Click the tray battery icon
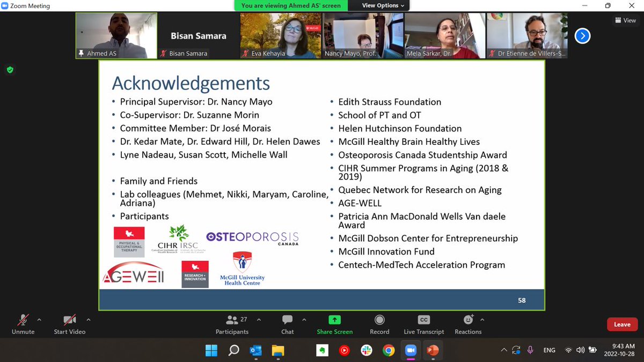This screenshot has height=362, width=644. [x=593, y=350]
